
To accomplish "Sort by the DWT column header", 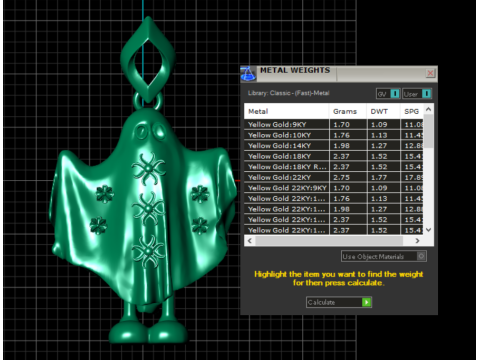I will pyautogui.click(x=383, y=111).
